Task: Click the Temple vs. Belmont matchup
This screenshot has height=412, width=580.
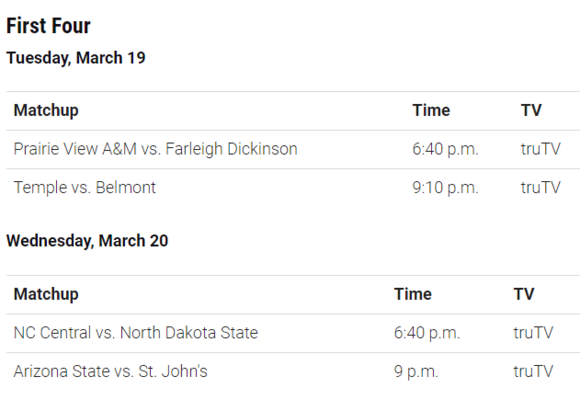Action: pos(85,188)
